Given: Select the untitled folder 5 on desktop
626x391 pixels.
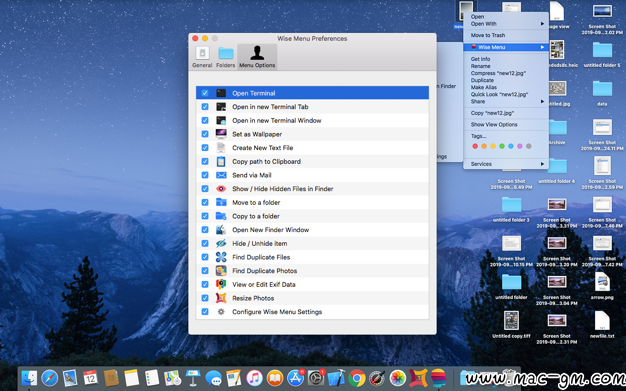Looking at the screenshot, I should pyautogui.click(x=602, y=54).
